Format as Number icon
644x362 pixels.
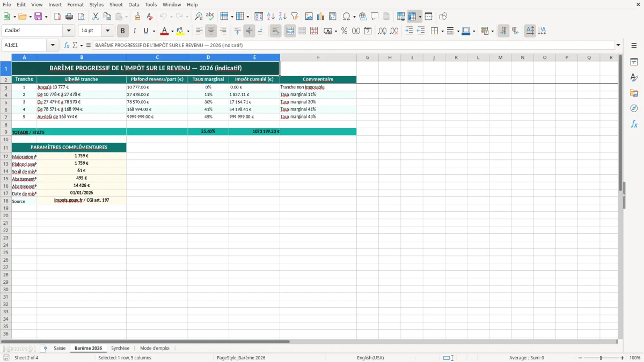coord(356,31)
